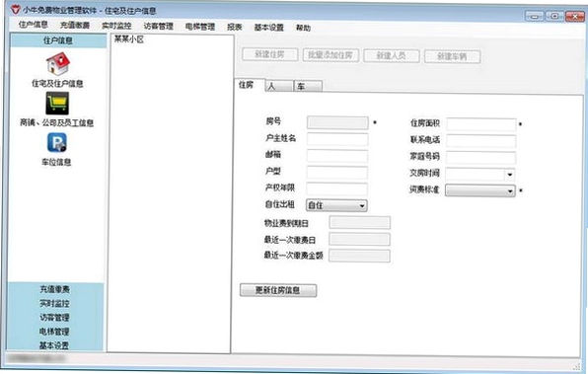Viewport: 588px width, 374px height.
Task: Focus the 房号 input field
Action: coord(337,122)
